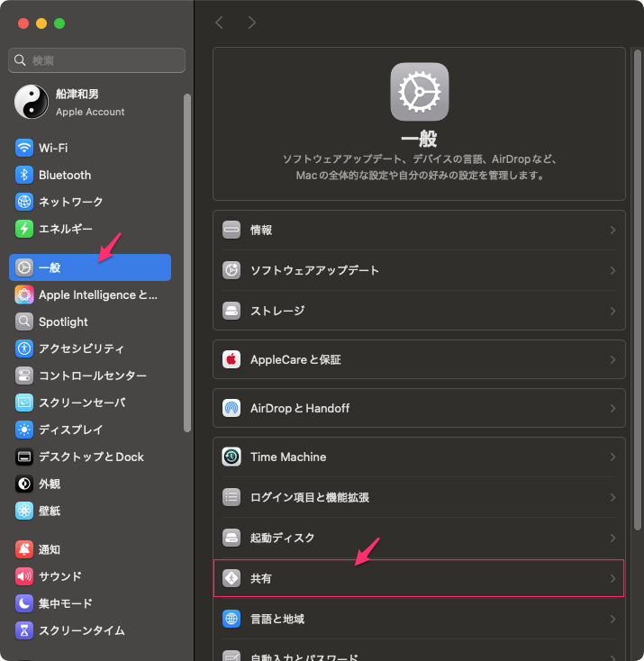
Task: Go back with the left arrow button
Action: tap(219, 22)
